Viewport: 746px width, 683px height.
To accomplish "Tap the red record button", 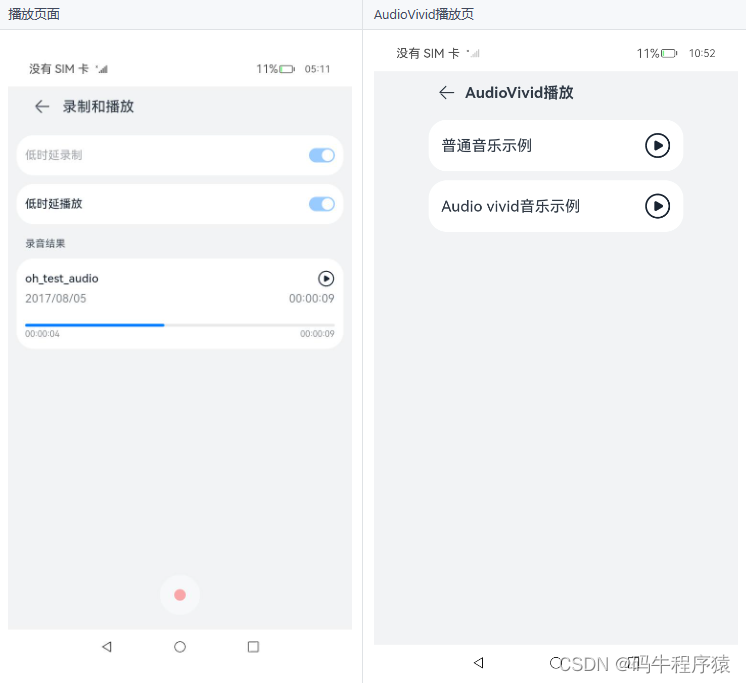I will pos(180,595).
